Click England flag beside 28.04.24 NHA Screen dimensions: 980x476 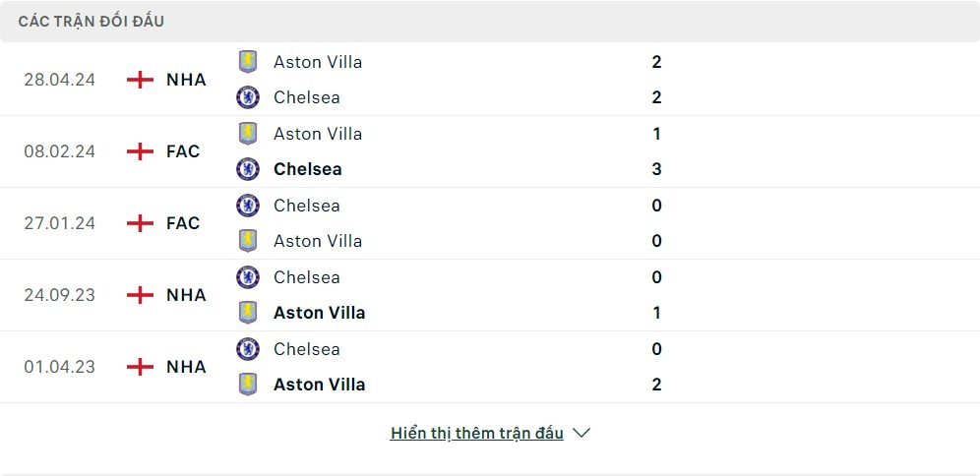(x=141, y=80)
